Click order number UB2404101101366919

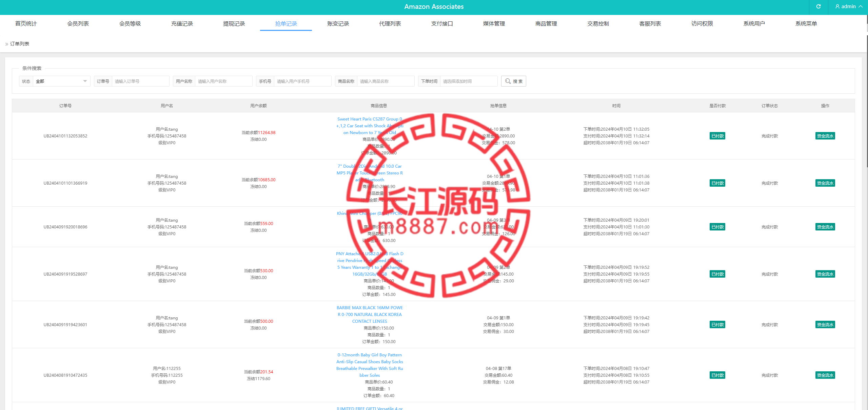click(x=65, y=183)
